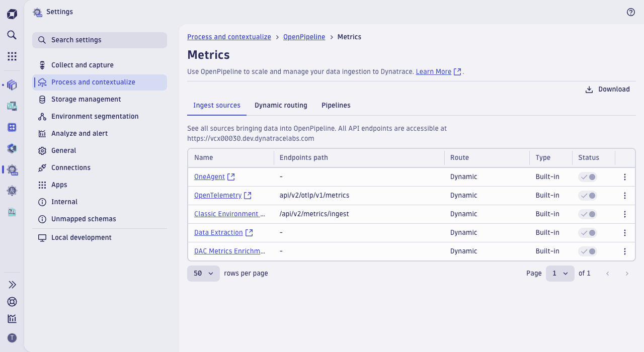Open the help question mark icon
The image size is (644, 352).
631,12
